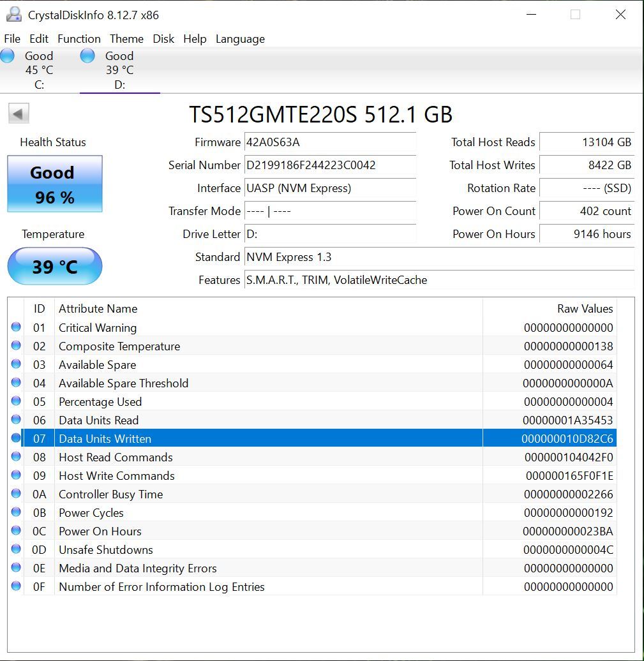The image size is (644, 661).
Task: Click the status dot beside Host Read Commands
Action: [x=16, y=457]
